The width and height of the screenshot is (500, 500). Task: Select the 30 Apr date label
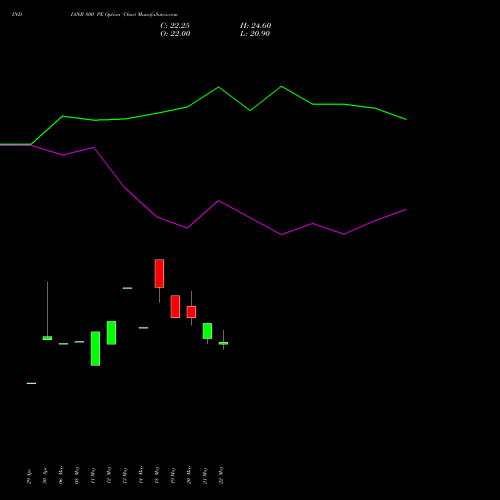45,476
